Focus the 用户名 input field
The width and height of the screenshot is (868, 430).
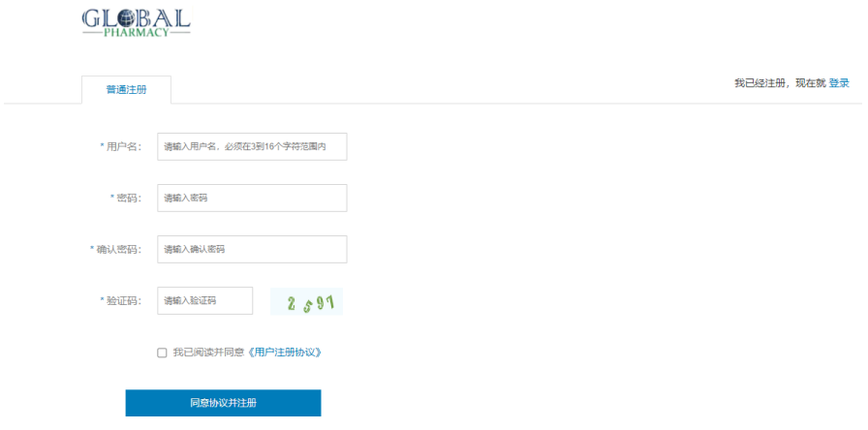pos(252,146)
